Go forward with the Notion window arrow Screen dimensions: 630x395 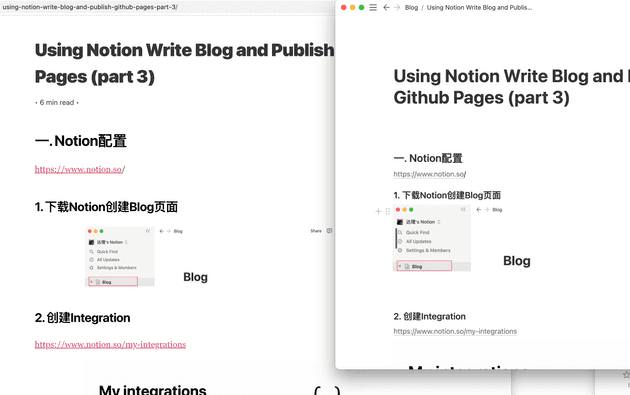[x=397, y=7]
